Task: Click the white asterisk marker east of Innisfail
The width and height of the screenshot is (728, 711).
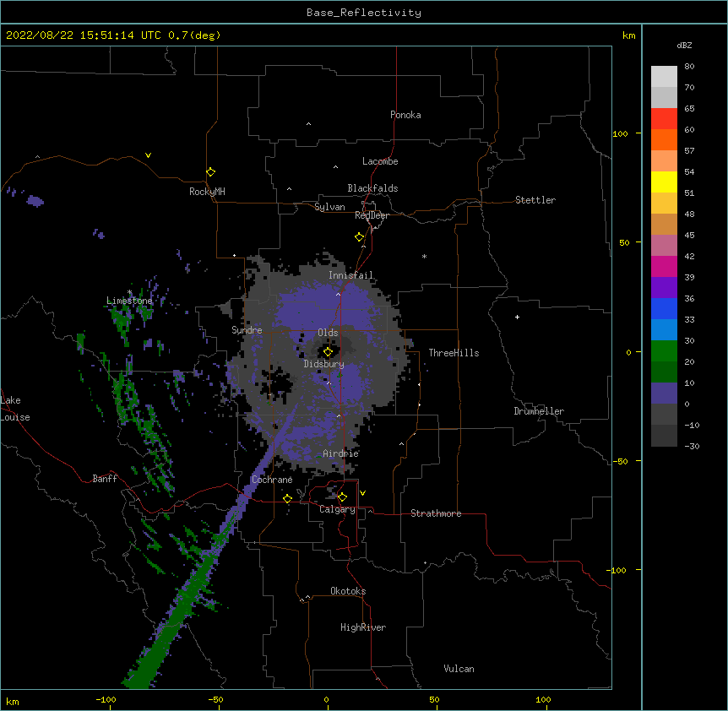Action: pyautogui.click(x=424, y=257)
